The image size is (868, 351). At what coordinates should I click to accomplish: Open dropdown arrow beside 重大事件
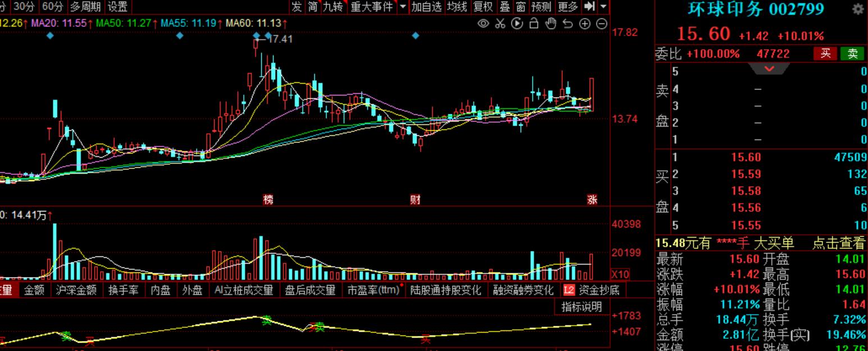click(x=402, y=7)
